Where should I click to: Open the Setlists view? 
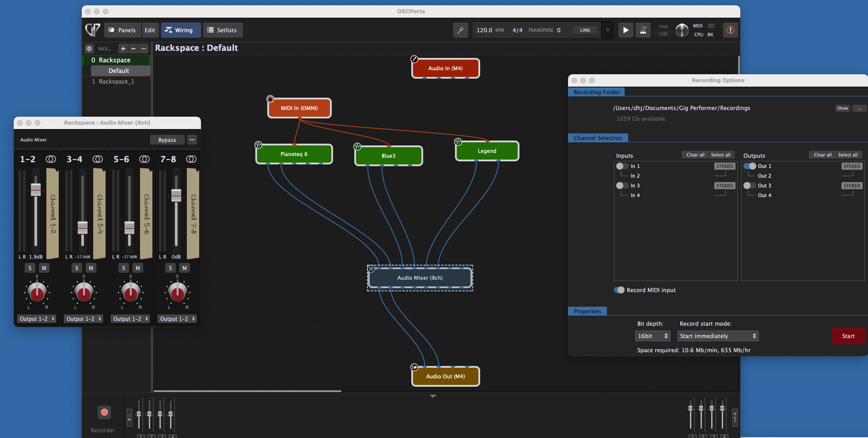(223, 30)
